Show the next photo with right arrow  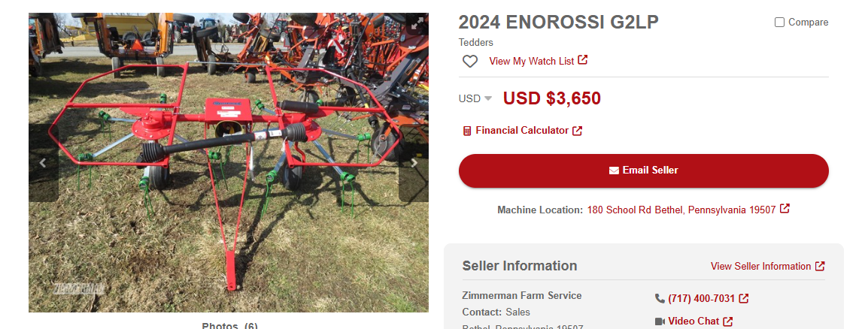[414, 162]
